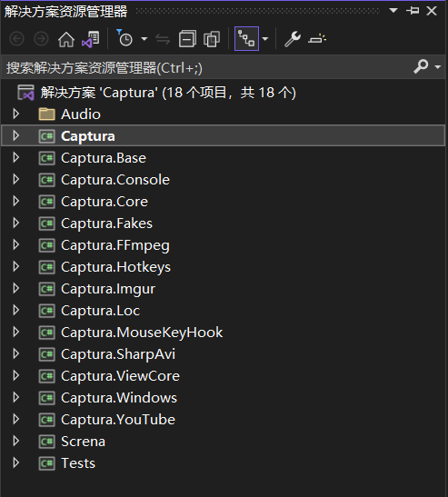This screenshot has width=448, height=497.
Task: Select Captura.ViewCore project
Action: point(120,376)
